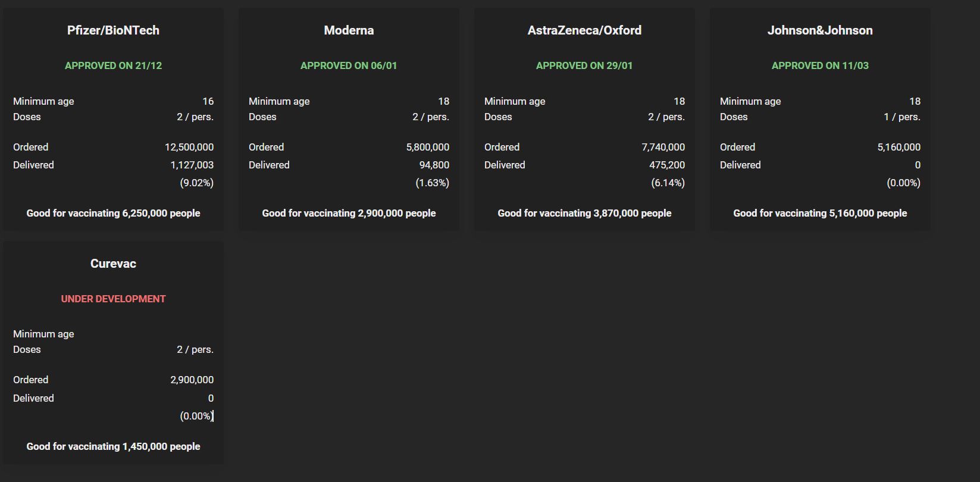Screen dimensions: 980x482
Task: Click 'Good for vaccinating 1,450,000 people' text
Action: tap(113, 446)
